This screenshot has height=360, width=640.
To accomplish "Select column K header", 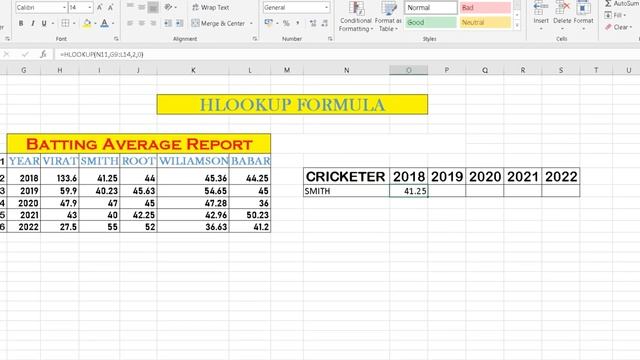I will (x=193, y=70).
